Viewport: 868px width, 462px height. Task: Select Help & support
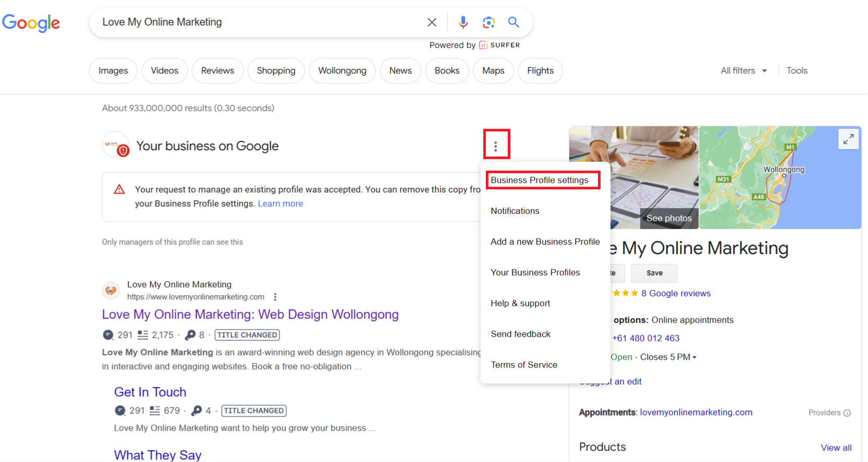coord(545,303)
